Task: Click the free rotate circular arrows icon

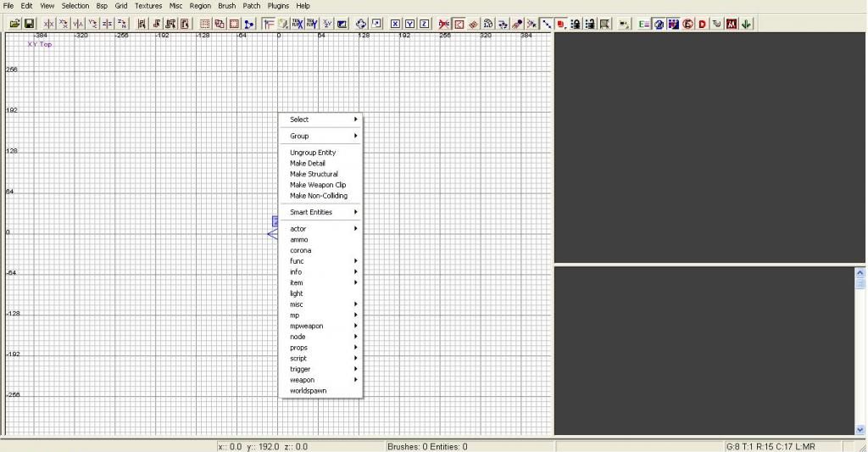Action: (361, 24)
